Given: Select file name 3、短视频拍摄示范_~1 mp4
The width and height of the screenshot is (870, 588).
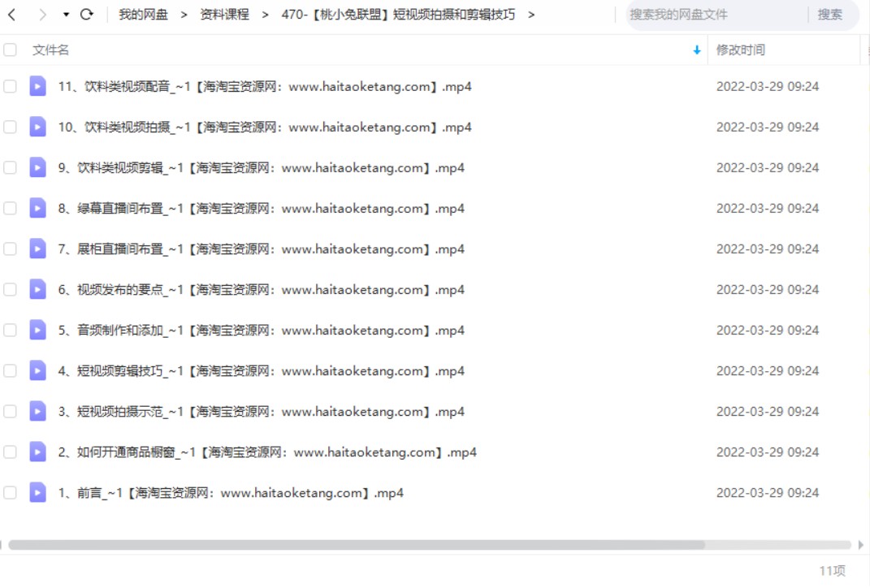Looking at the screenshot, I should coord(262,412).
